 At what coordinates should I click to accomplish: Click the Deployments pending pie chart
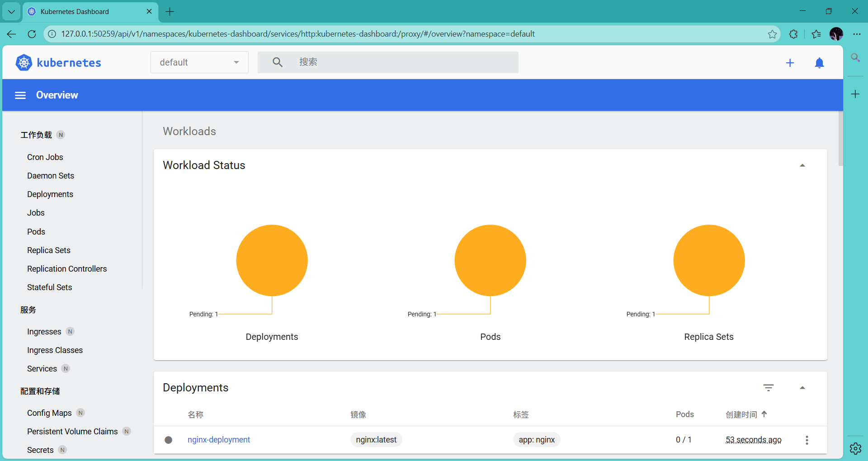tap(272, 260)
